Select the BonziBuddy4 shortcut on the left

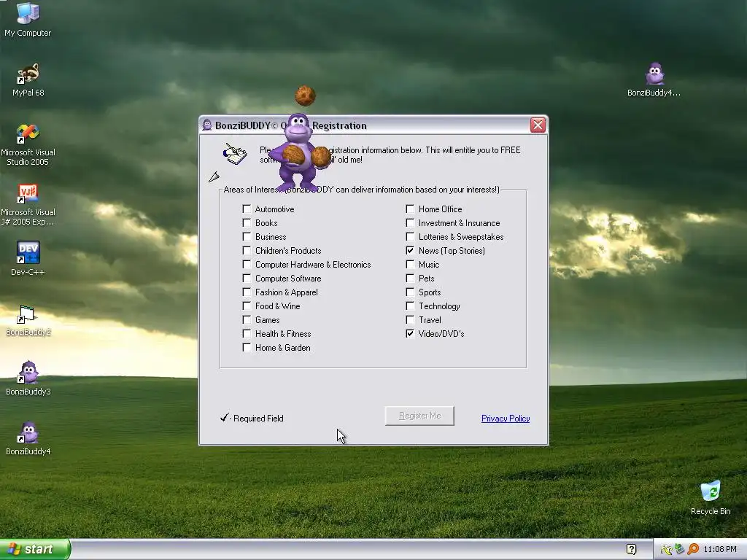28,438
